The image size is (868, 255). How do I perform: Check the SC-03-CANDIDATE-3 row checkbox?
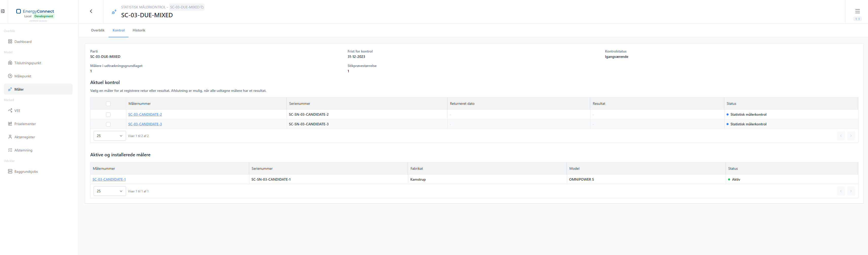[108, 125]
